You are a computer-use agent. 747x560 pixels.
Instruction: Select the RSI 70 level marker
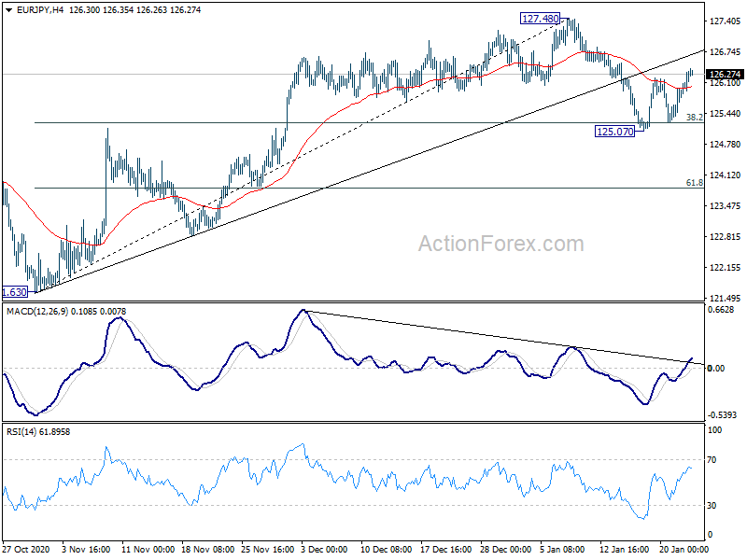click(x=712, y=459)
